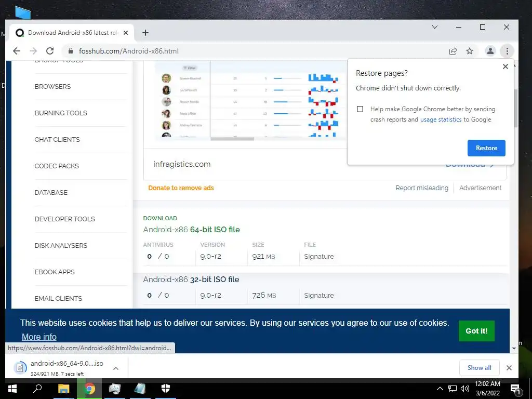
Task: Open the Windows Start menu
Action: point(12,389)
